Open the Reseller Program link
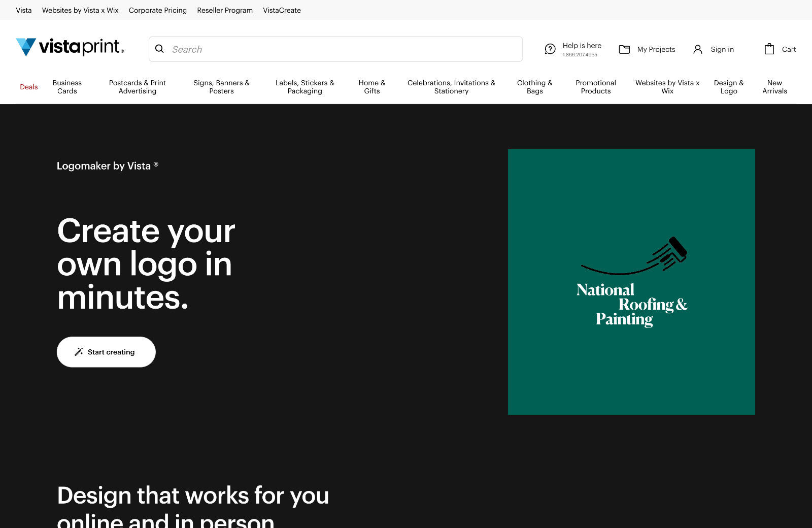This screenshot has width=812, height=528. [x=225, y=10]
